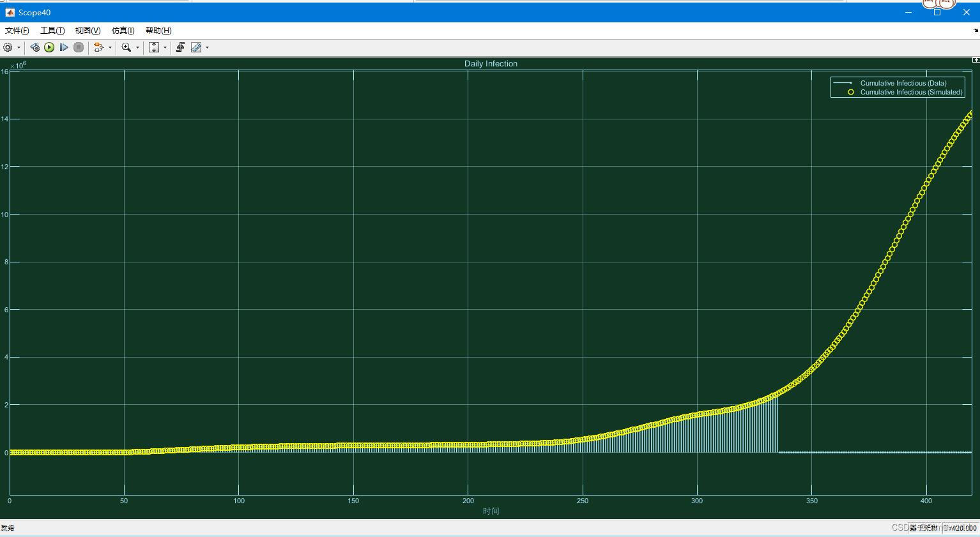This screenshot has height=537, width=980.
Task: Open the measurements dropdown arrow
Action: click(207, 47)
